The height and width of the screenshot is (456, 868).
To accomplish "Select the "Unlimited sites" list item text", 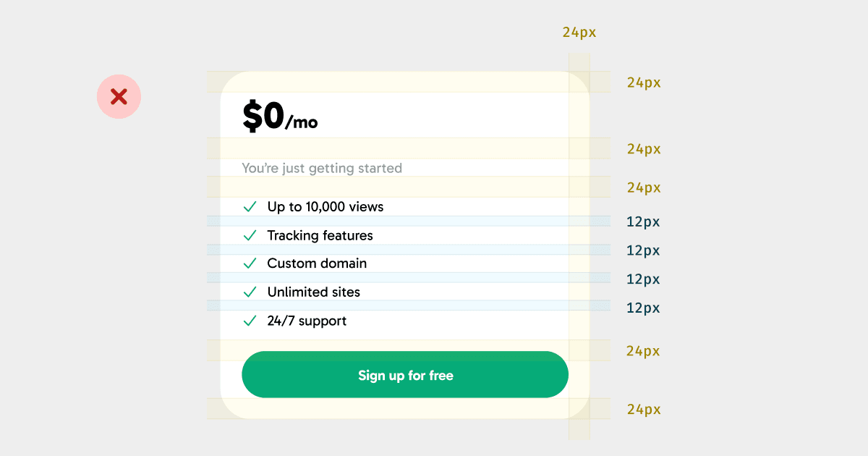I will click(313, 292).
